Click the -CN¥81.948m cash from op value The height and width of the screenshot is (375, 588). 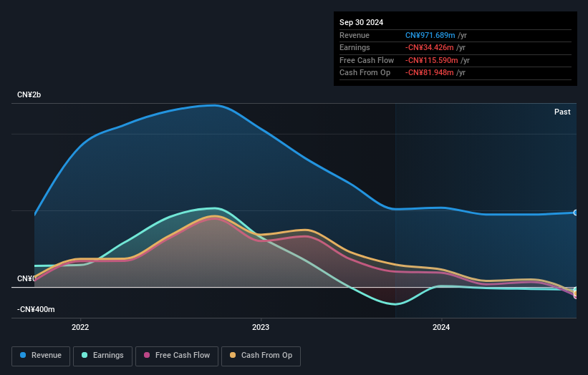(x=430, y=73)
